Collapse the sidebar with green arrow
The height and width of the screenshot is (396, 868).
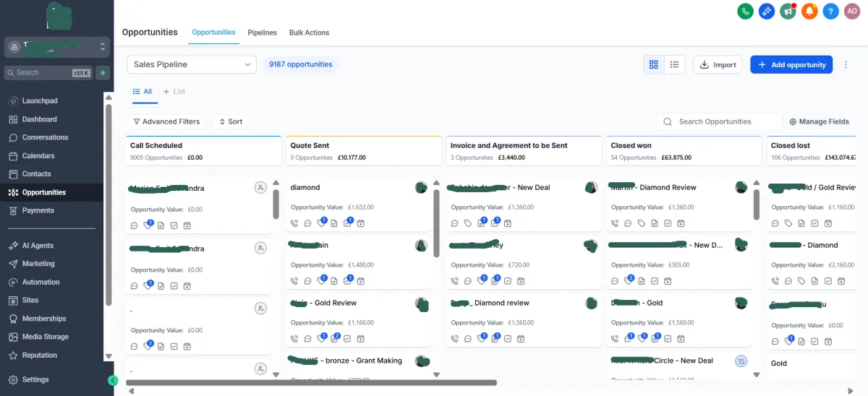point(113,380)
